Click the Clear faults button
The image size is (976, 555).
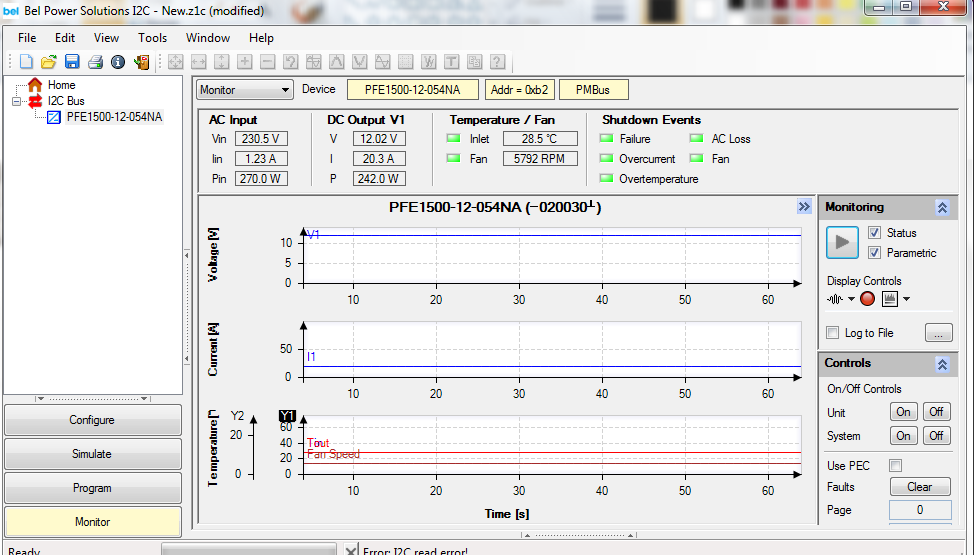tap(919, 487)
